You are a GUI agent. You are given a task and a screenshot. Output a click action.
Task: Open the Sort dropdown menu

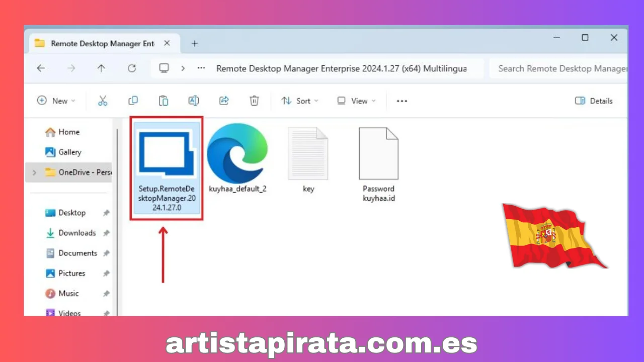point(300,101)
